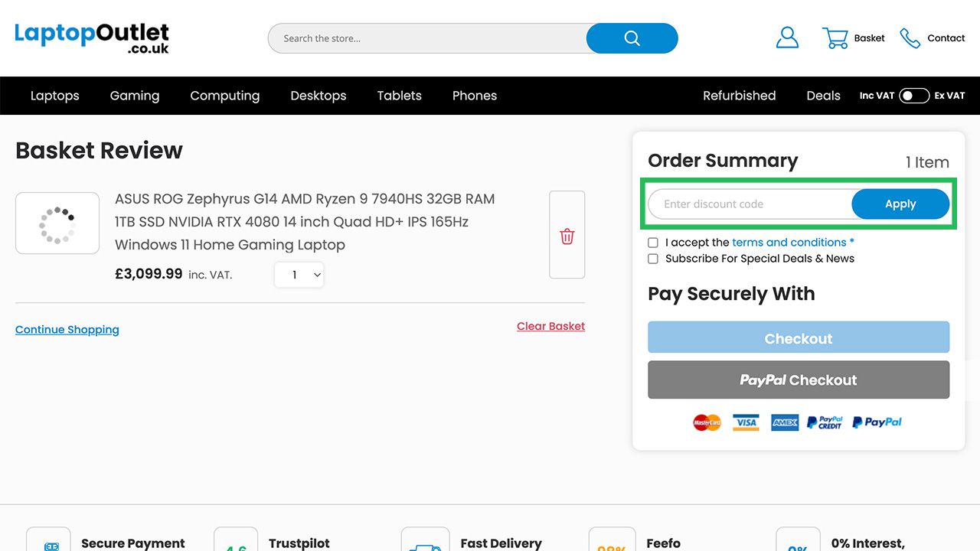Click the Contact text label in header
The image size is (980, 551).
point(946,38)
